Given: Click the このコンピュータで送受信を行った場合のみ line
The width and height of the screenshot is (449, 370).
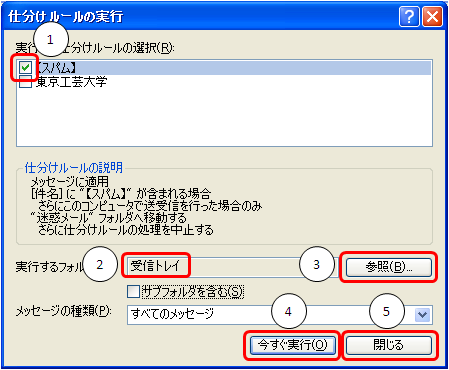Looking at the screenshot, I should coord(150,206).
